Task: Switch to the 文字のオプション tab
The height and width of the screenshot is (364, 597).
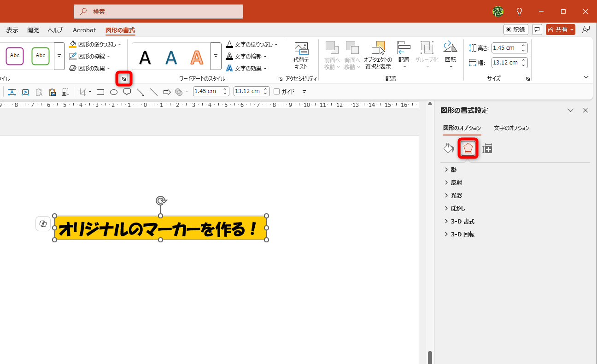Action: (x=511, y=128)
